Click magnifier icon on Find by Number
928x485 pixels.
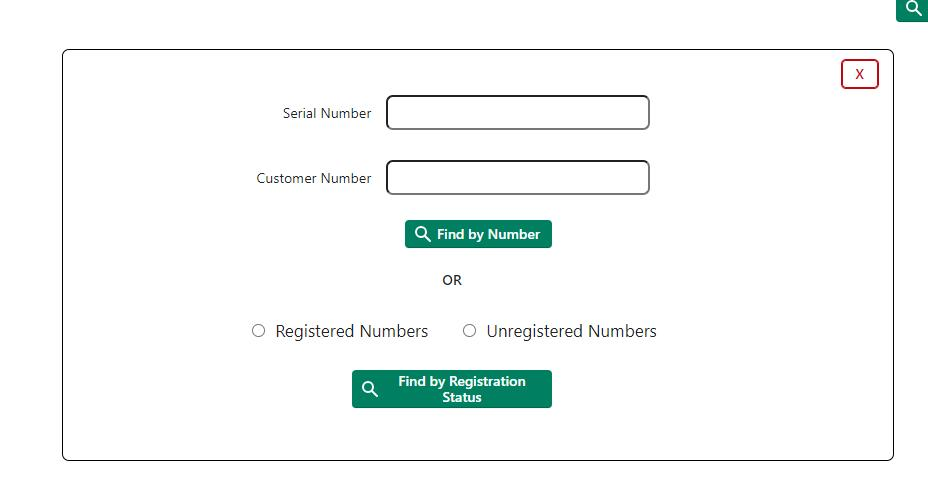(423, 234)
